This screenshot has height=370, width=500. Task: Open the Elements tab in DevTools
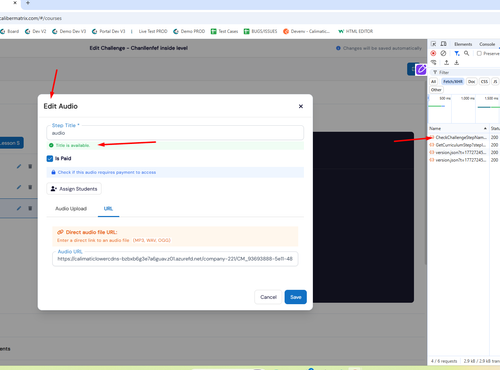463,44
